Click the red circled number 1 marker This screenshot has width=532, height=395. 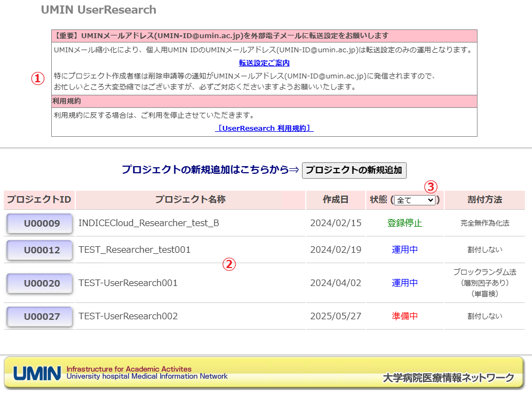coord(37,78)
